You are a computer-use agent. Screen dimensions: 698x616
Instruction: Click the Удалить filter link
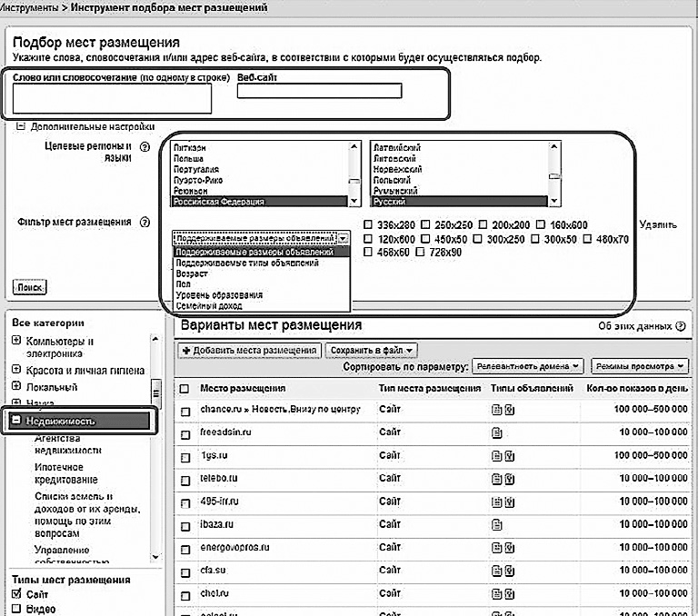point(657,224)
